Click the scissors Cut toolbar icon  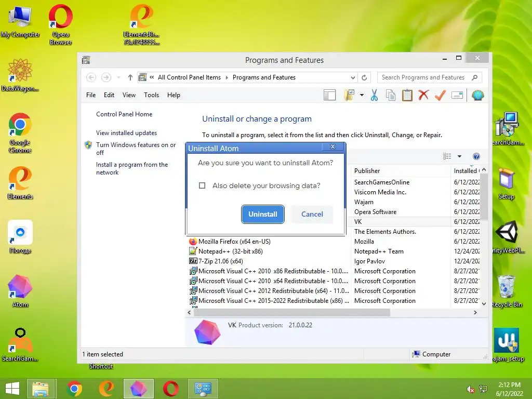374,96
